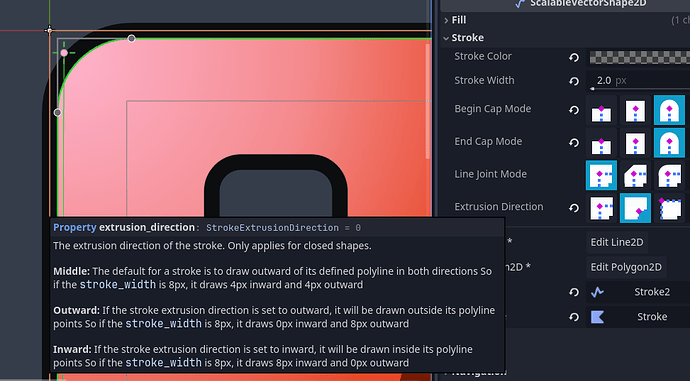690x381 pixels.
Task: Choose sharp Line Joint Mode
Action: [x=601, y=175]
